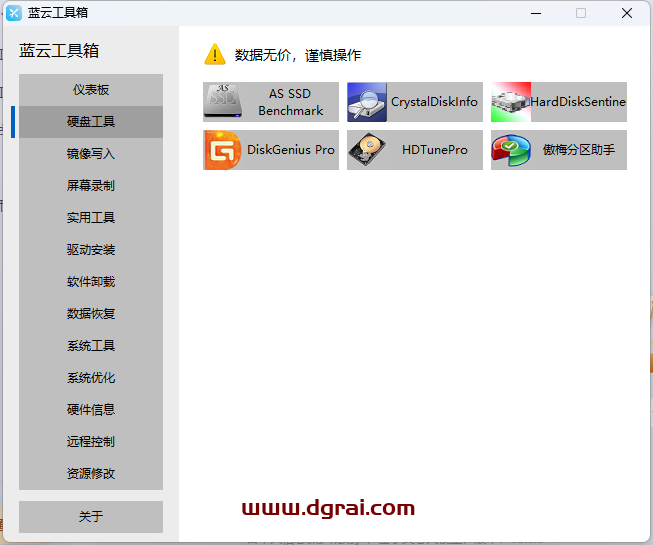Switch to 驱动安装 in the sidebar

91,250
